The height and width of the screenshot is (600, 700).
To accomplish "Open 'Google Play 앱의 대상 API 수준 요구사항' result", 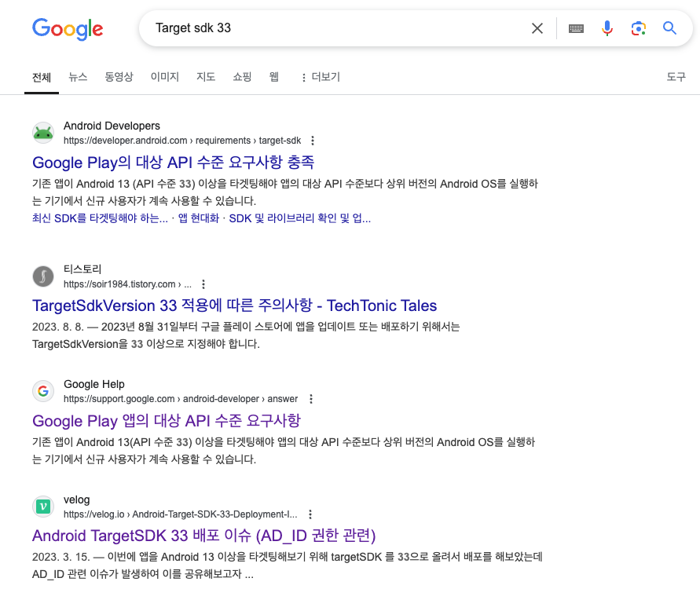I will [x=167, y=421].
